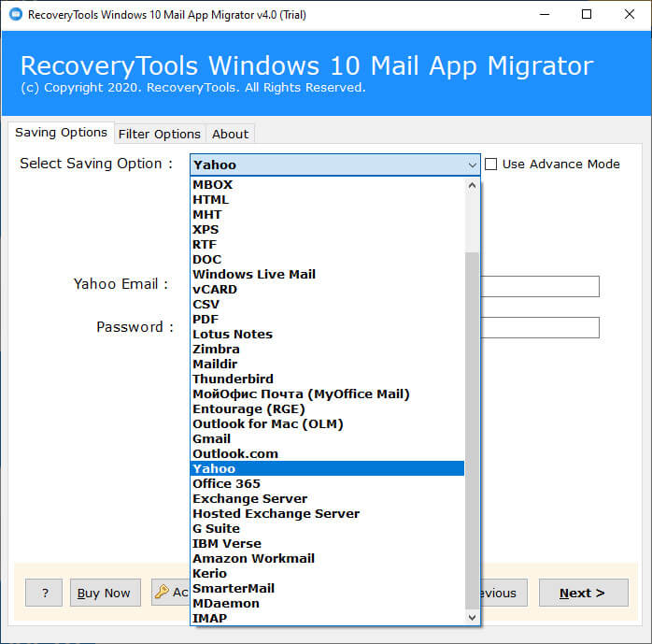Click the Password input field

[x=540, y=327]
